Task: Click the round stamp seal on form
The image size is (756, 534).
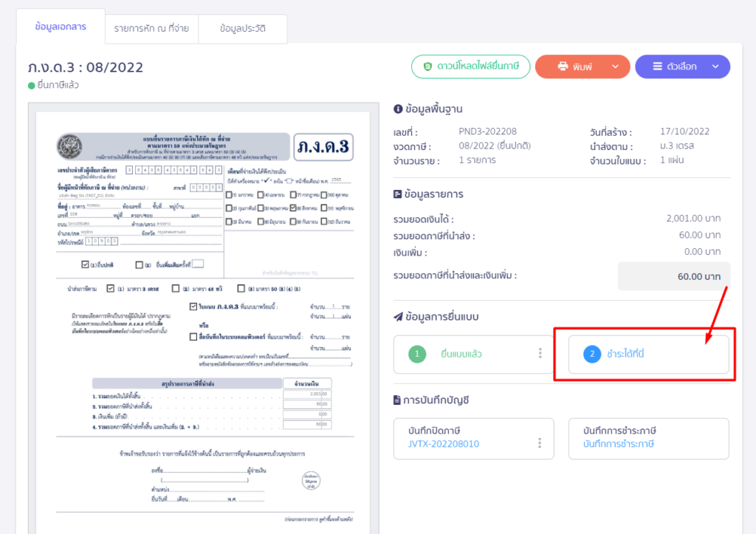Action: point(311,481)
